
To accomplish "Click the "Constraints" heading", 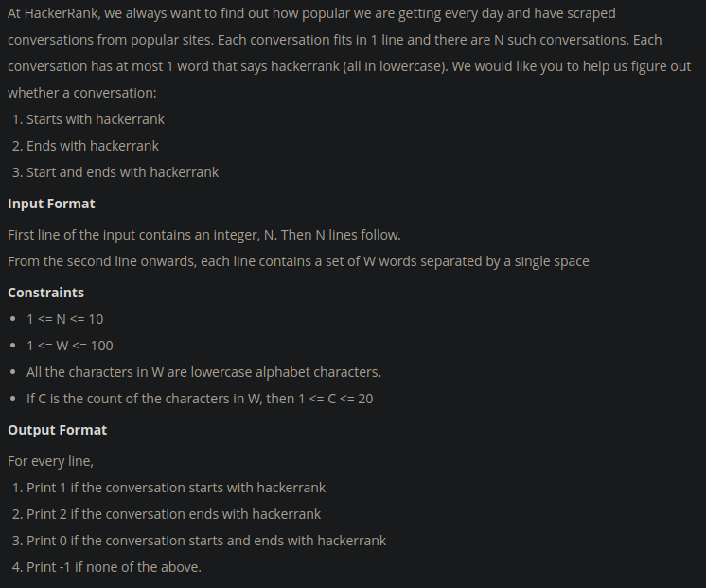I will click(45, 293).
